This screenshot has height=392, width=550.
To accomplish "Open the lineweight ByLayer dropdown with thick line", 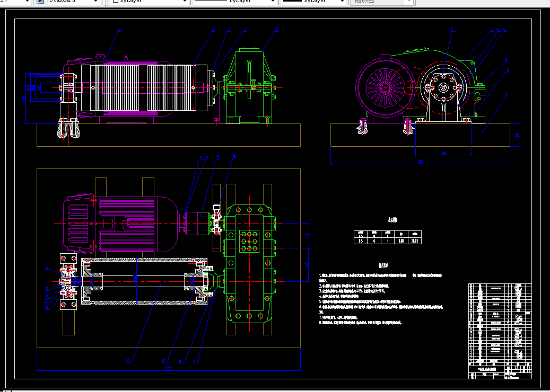I will click(x=313, y=2).
